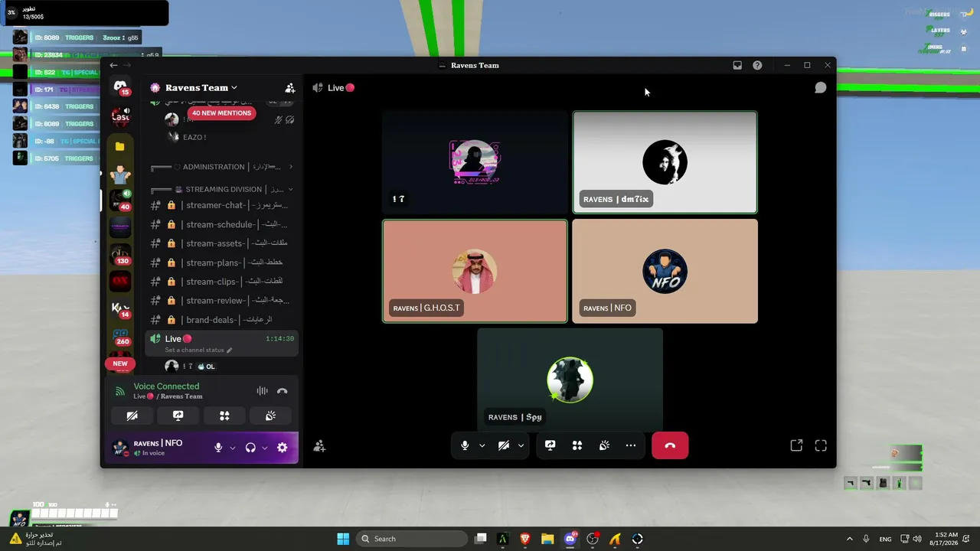
Task: Hang up with the red disconnect button
Action: coord(670,445)
